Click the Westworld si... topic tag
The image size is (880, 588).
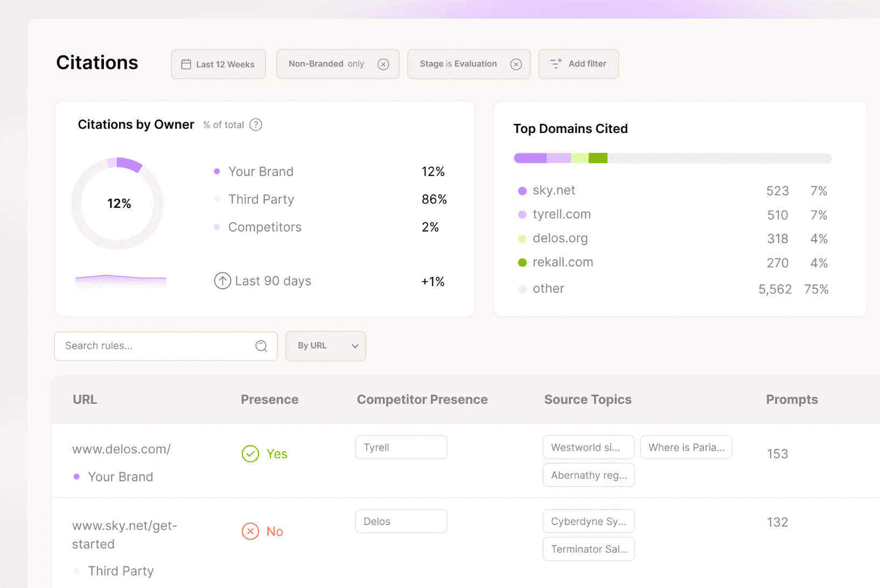(x=589, y=447)
